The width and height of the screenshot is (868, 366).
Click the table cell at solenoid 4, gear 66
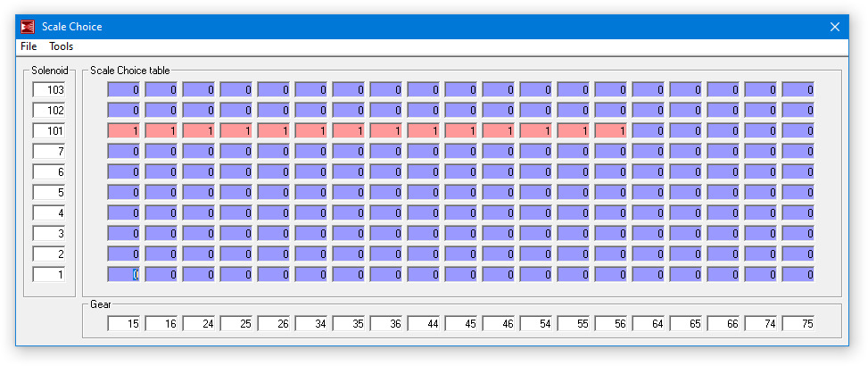723,212
